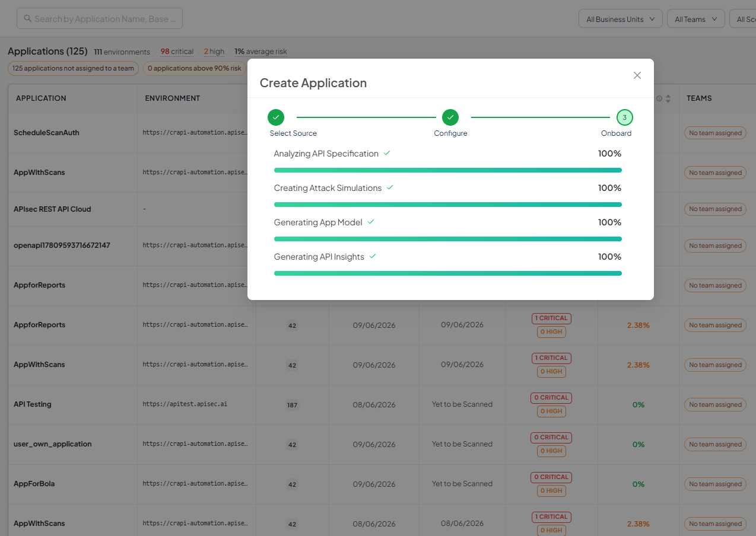Expand the All Teams dropdown
The height and width of the screenshot is (536, 756).
[696, 19]
